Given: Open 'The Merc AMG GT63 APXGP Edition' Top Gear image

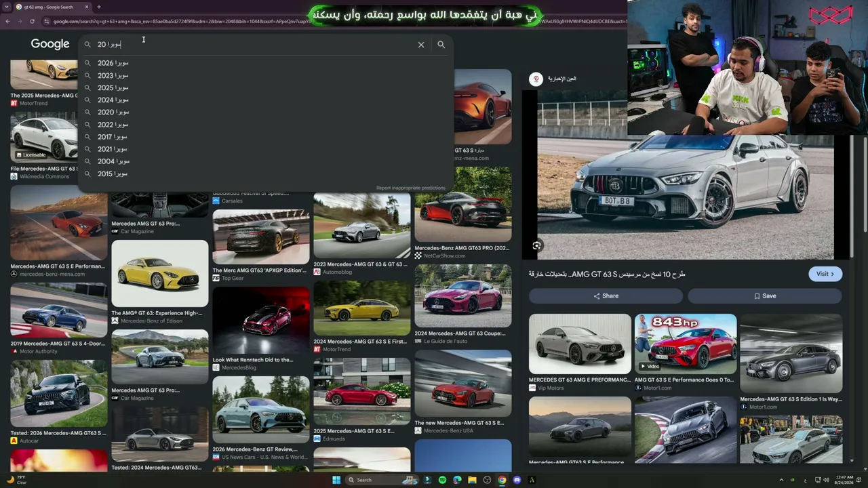Looking at the screenshot, I should [261, 237].
